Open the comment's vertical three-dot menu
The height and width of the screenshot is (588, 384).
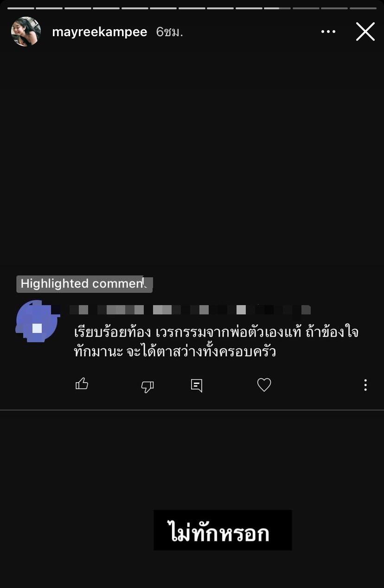point(365,385)
